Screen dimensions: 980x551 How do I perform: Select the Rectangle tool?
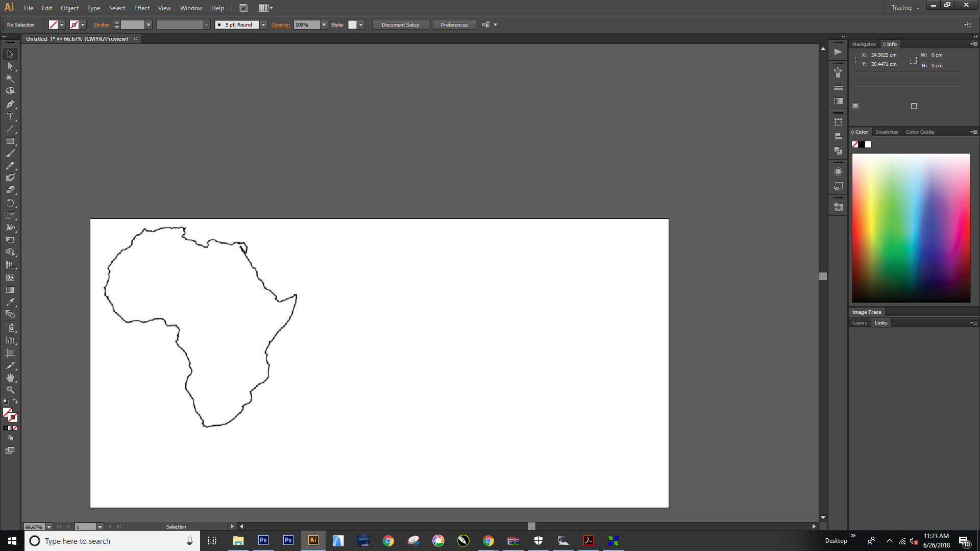(x=10, y=141)
